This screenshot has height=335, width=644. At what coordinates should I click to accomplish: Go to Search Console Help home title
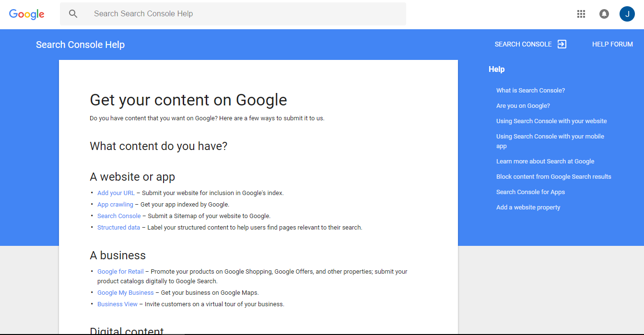80,45
